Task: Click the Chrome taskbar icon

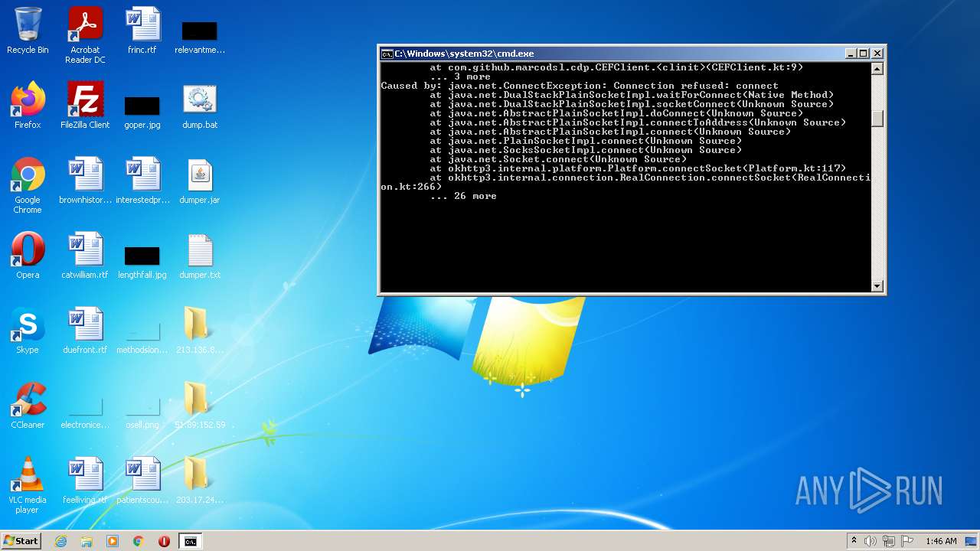Action: tap(139, 541)
